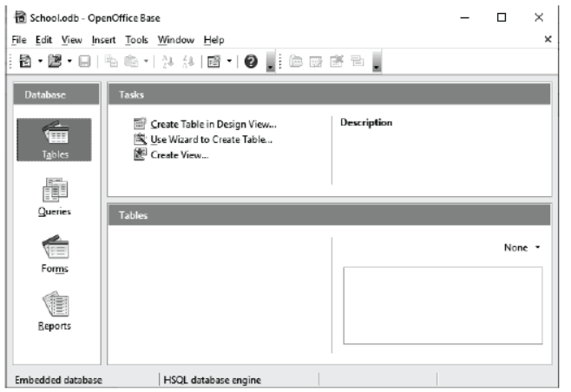This screenshot has height=392, width=571.
Task: Click the Sort Ascending icon
Action: (x=167, y=62)
